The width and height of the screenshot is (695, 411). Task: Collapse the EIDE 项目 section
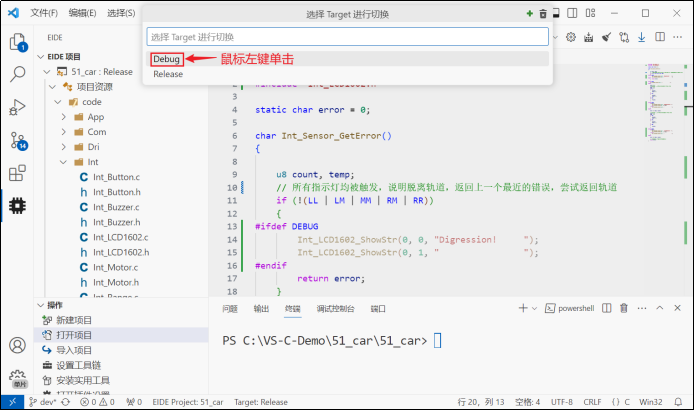click(41, 57)
